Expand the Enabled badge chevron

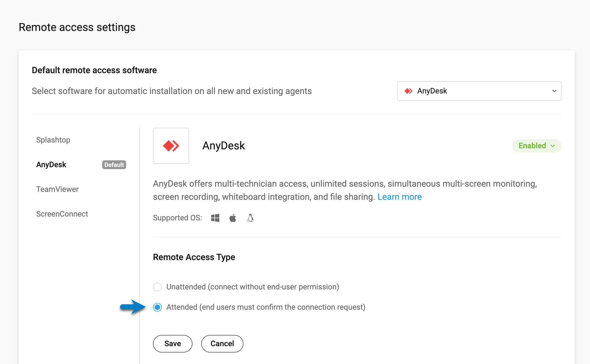(553, 146)
